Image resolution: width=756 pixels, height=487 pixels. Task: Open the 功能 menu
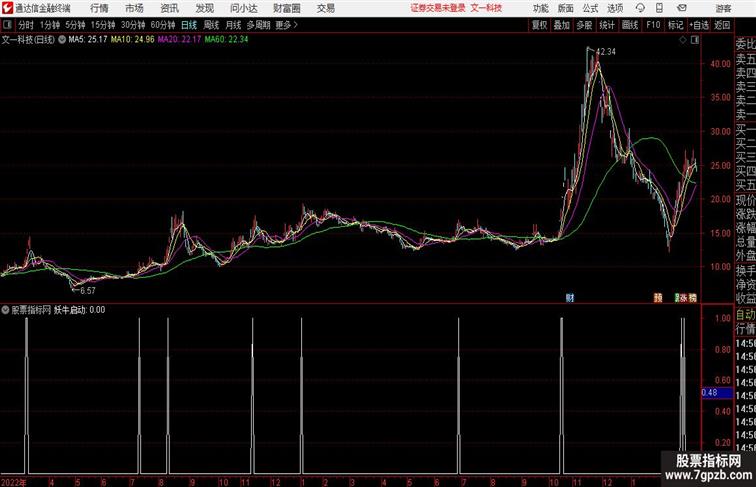[x=540, y=8]
